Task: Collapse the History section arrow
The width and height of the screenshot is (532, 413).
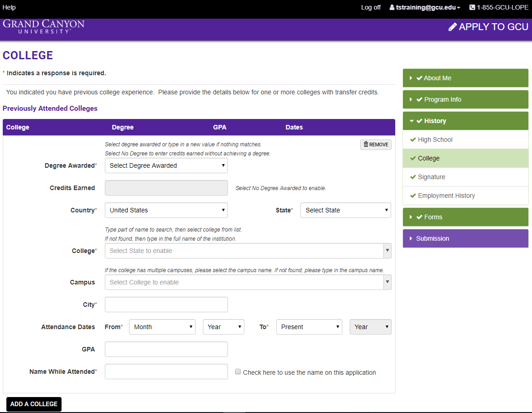Action: click(412, 121)
